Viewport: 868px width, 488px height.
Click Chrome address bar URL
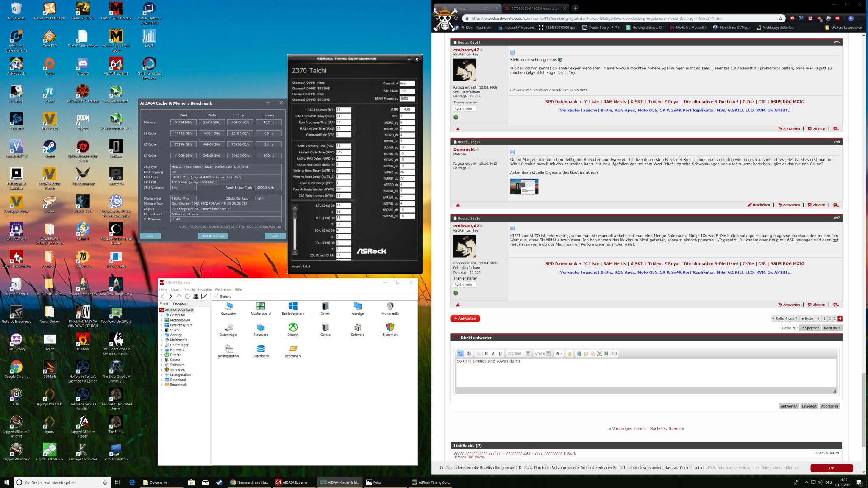coord(597,19)
